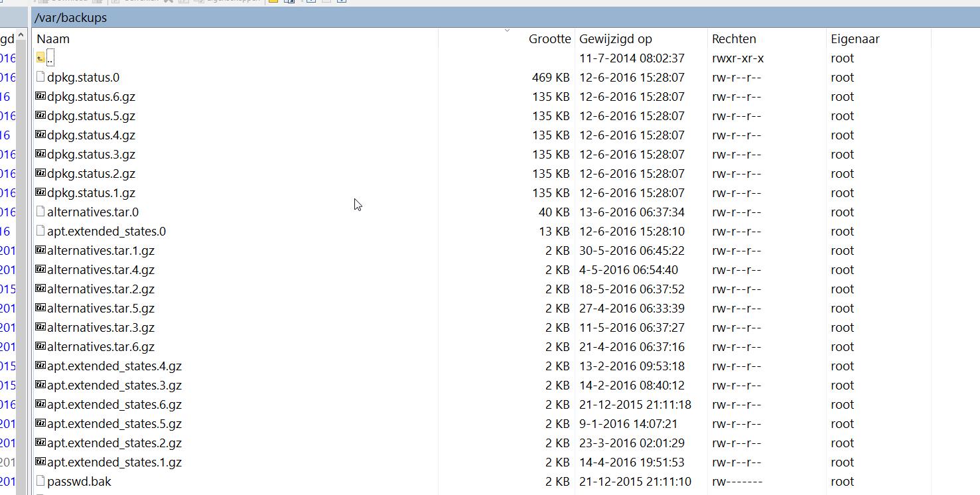Image resolution: width=980 pixels, height=495 pixels.
Task: Click the rw-r--r-- permissions of alternatives.tar.0
Action: 736,212
